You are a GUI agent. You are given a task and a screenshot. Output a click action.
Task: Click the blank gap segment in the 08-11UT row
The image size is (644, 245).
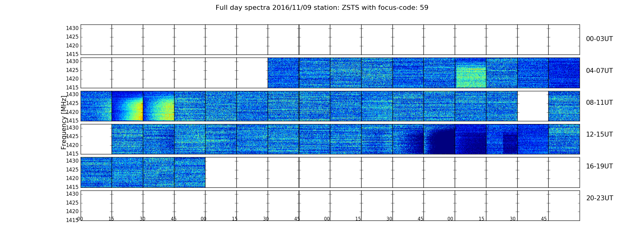pos(533,106)
